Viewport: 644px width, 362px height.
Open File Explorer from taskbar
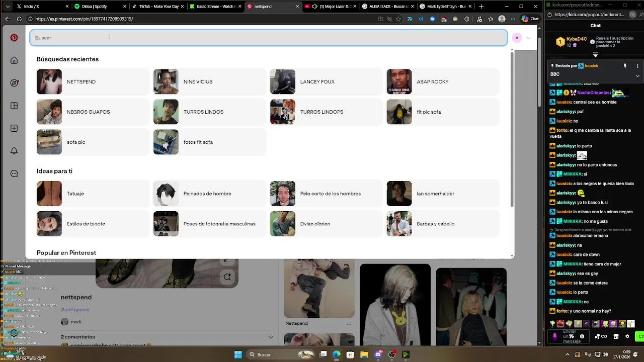364,354
